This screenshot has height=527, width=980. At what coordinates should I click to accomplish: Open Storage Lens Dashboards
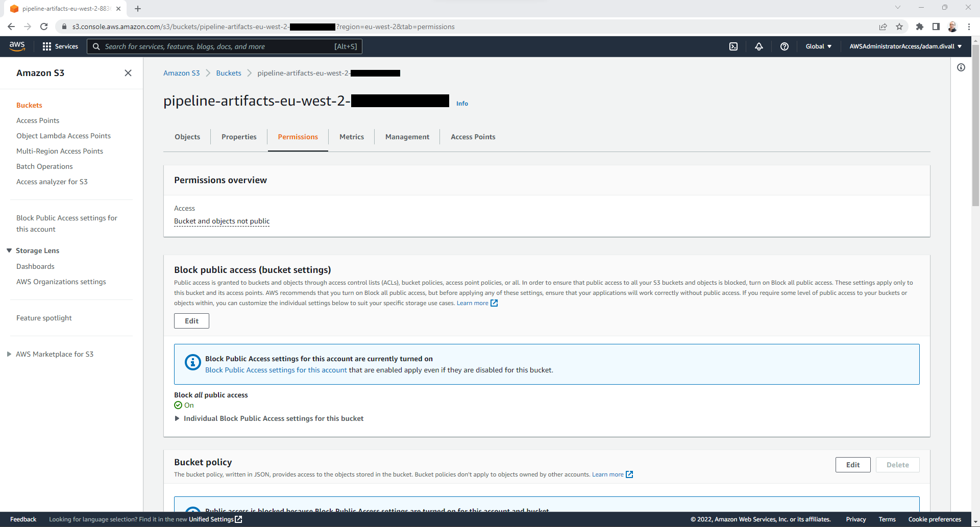pos(35,266)
